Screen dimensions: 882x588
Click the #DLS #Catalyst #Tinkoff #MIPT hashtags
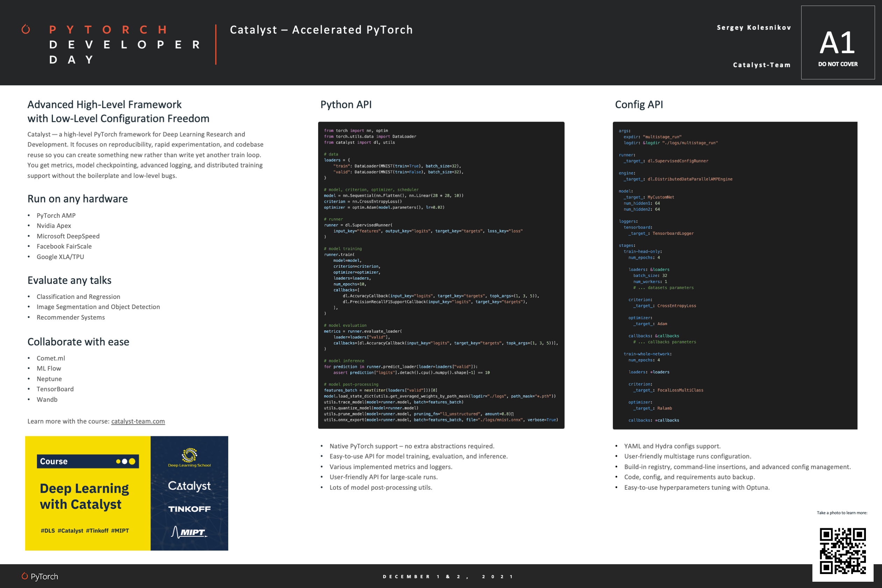85,531
